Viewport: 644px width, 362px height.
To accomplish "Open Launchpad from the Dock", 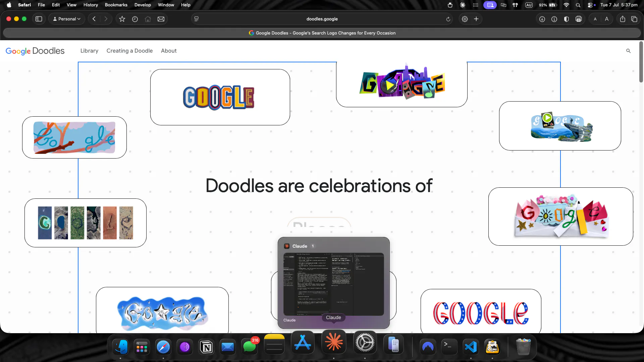I will point(142,347).
